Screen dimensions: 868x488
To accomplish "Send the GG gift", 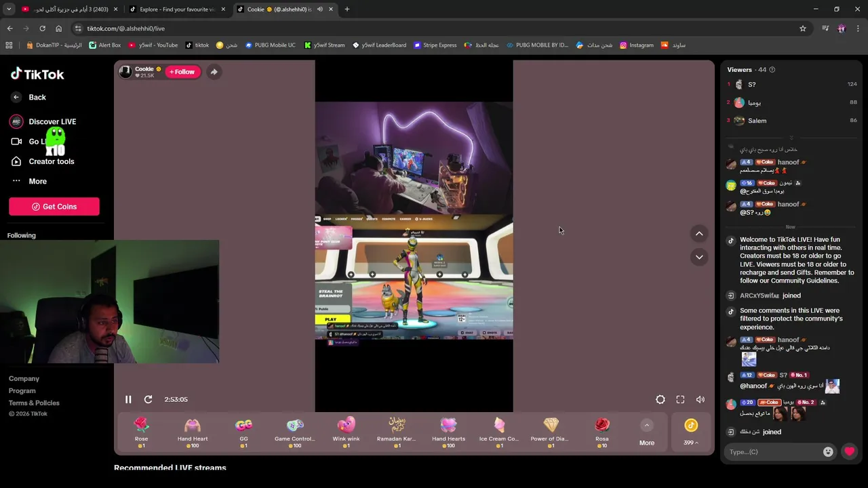I will click(243, 432).
